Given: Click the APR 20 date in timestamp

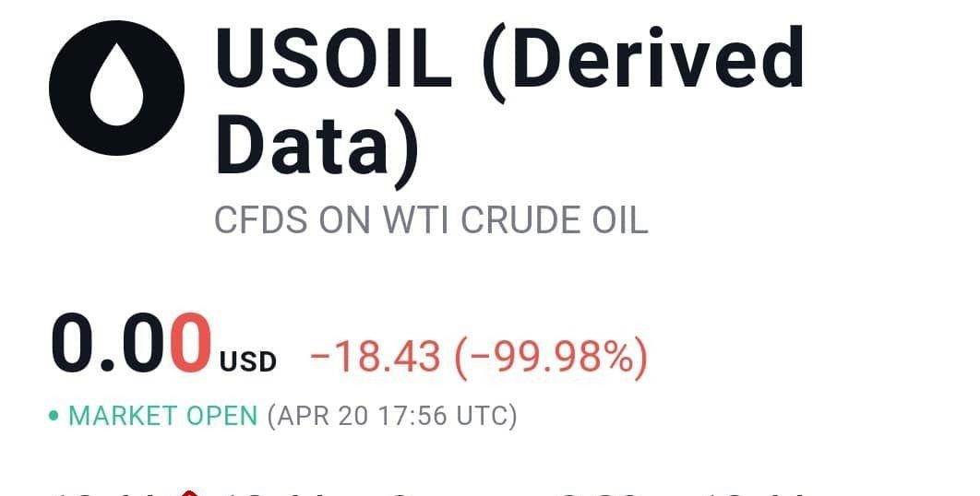Looking at the screenshot, I should 321,416.
